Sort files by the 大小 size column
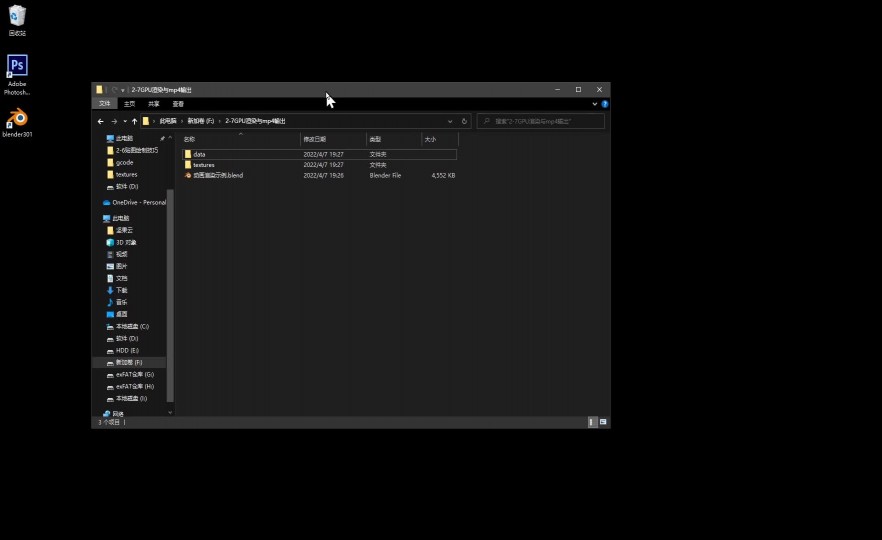Screen dimensions: 882x540 coord(430,140)
